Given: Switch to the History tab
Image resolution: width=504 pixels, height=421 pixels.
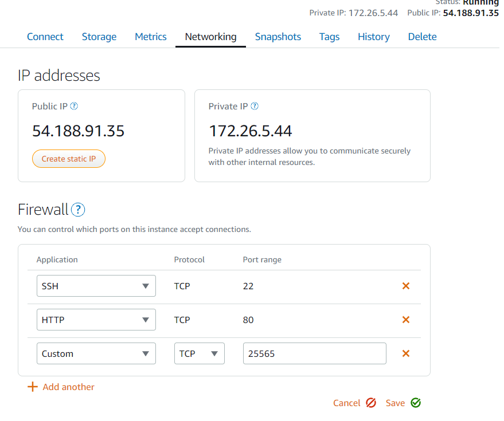Looking at the screenshot, I should pyautogui.click(x=374, y=37).
